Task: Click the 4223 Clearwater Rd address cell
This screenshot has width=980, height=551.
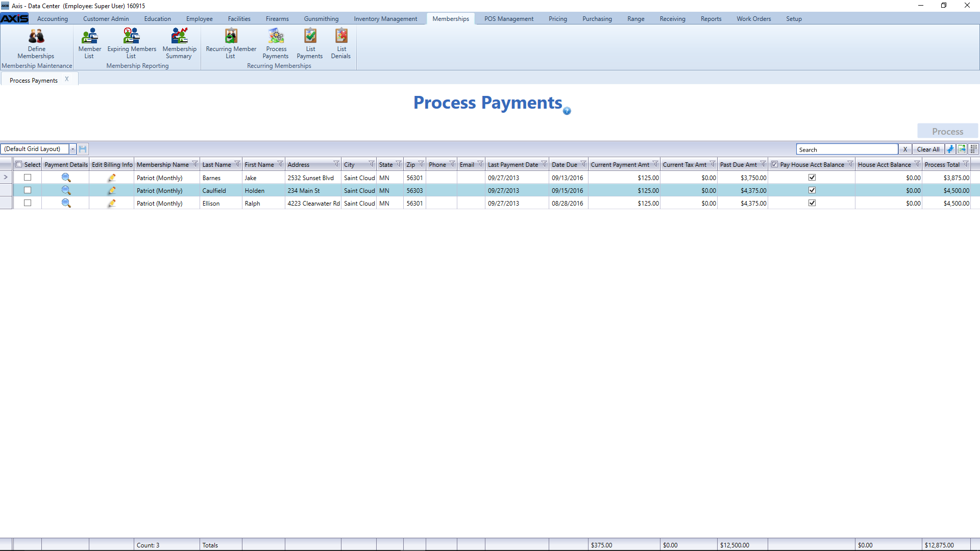Action: pos(313,203)
